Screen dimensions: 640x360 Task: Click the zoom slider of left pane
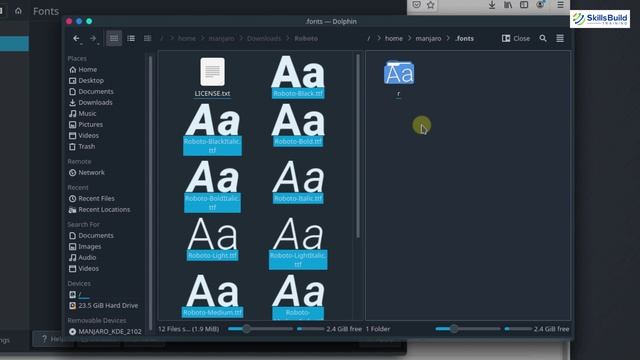point(260,329)
